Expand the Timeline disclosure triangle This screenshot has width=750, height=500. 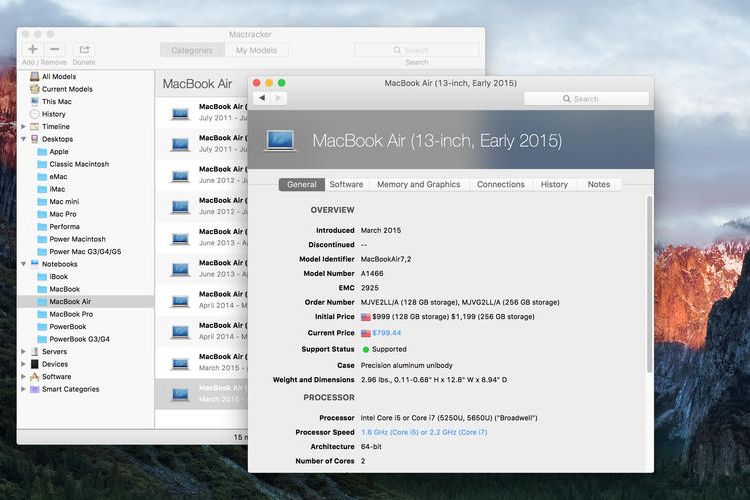pos(23,126)
